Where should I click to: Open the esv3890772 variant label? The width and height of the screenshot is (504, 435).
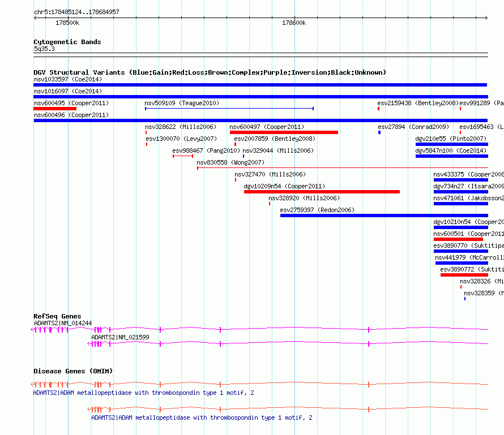pos(472,269)
